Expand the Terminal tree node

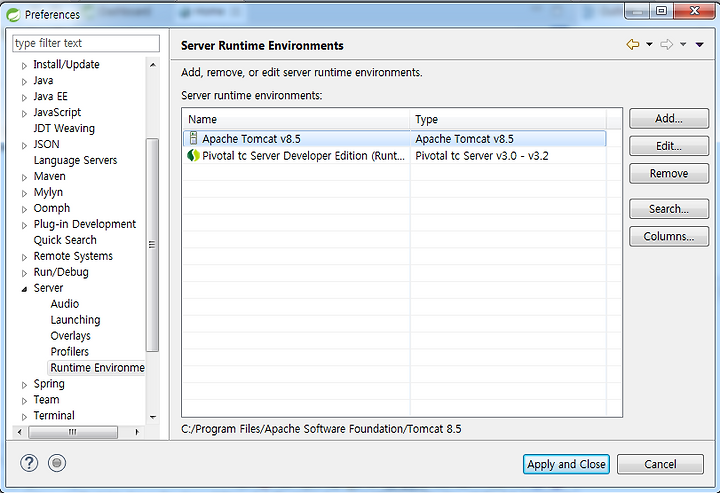click(x=24, y=417)
